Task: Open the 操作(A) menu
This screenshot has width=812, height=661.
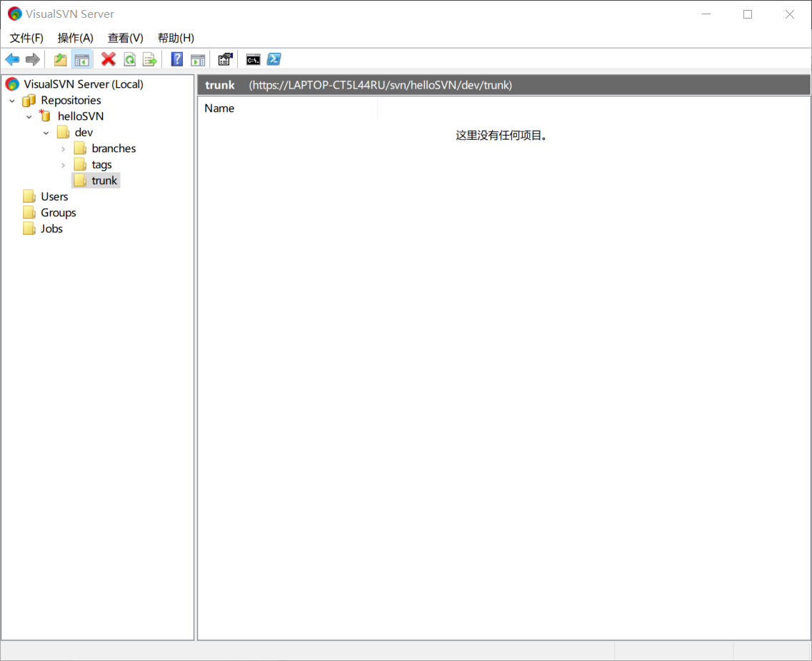Action: (x=76, y=38)
